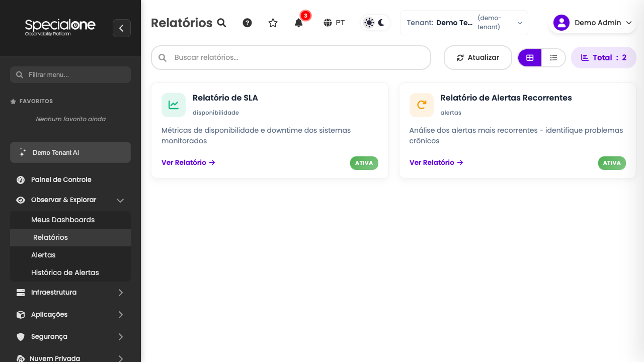The width and height of the screenshot is (644, 362).
Task: Click the FAVORITOS star header
Action: point(31,101)
